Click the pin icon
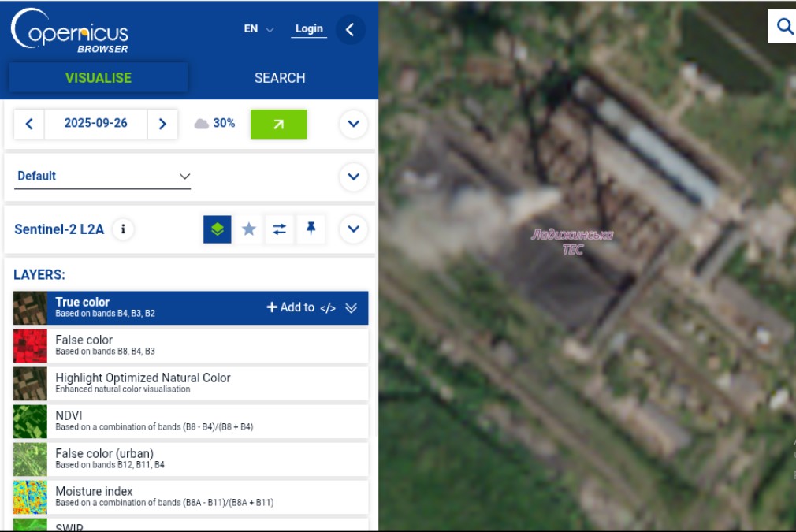 311,229
